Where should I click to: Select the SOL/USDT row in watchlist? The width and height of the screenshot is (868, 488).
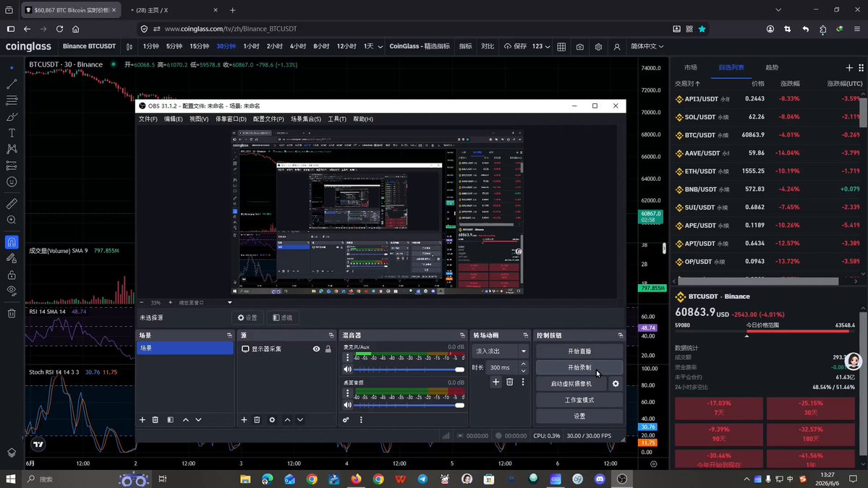(x=768, y=116)
